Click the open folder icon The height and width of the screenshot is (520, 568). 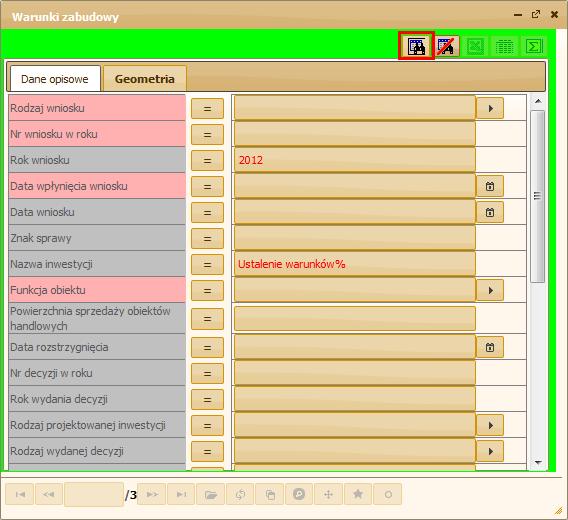[x=210, y=494]
